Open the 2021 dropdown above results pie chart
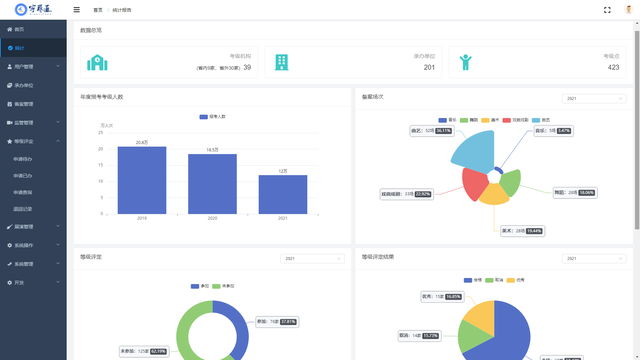Screen dimensions: 640x360 click(x=594, y=258)
